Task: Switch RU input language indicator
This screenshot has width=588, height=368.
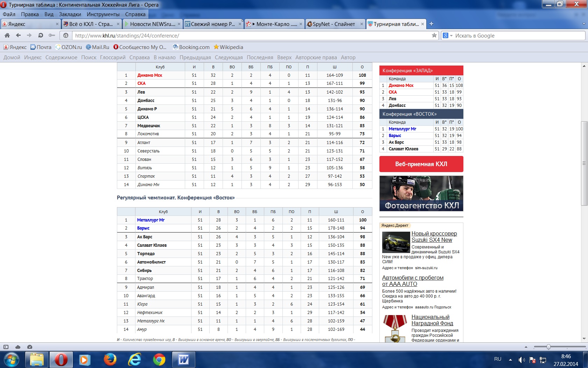Action: (x=497, y=359)
